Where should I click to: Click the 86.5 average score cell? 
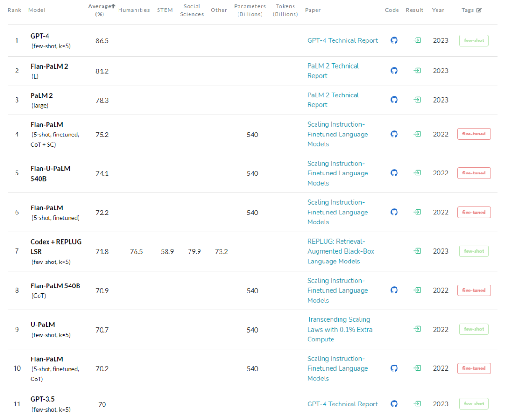tap(102, 41)
